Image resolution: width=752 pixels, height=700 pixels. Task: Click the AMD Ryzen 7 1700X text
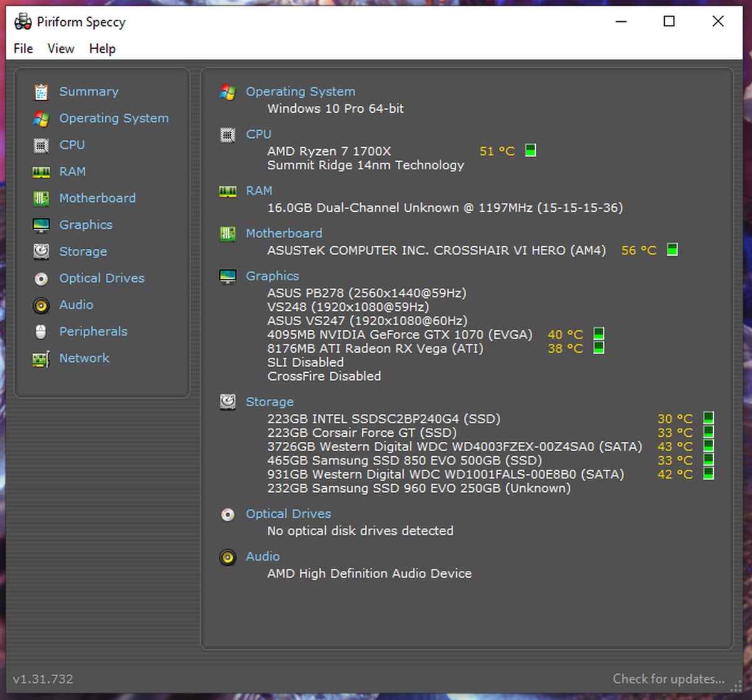(329, 151)
